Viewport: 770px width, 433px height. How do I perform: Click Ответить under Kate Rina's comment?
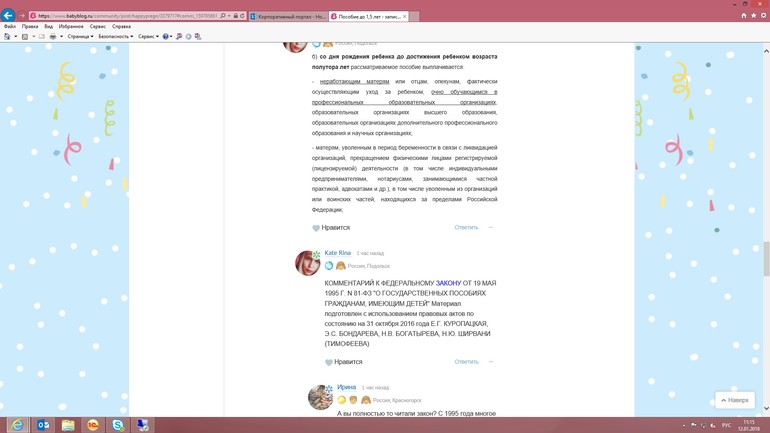(466, 362)
